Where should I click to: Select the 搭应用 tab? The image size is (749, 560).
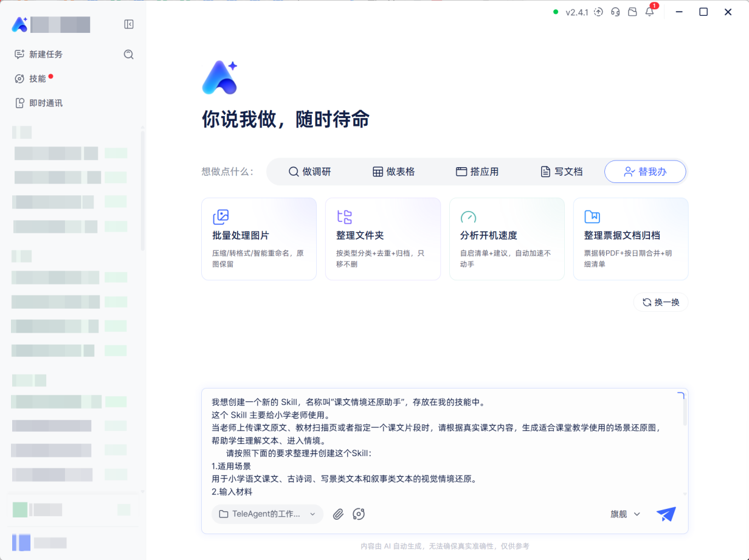tap(477, 171)
